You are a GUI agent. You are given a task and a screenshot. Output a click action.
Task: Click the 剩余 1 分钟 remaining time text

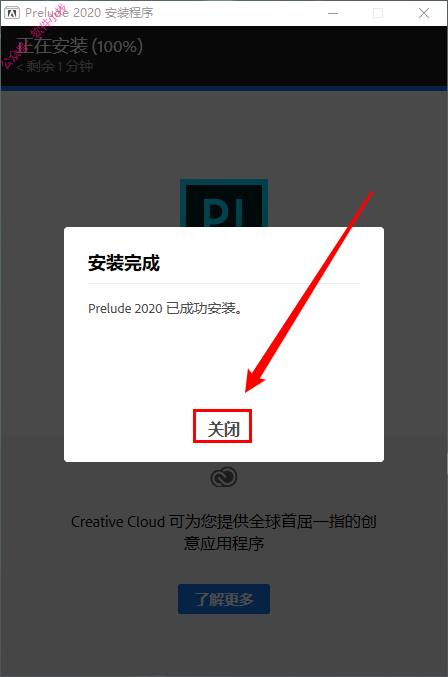pyautogui.click(x=55, y=66)
